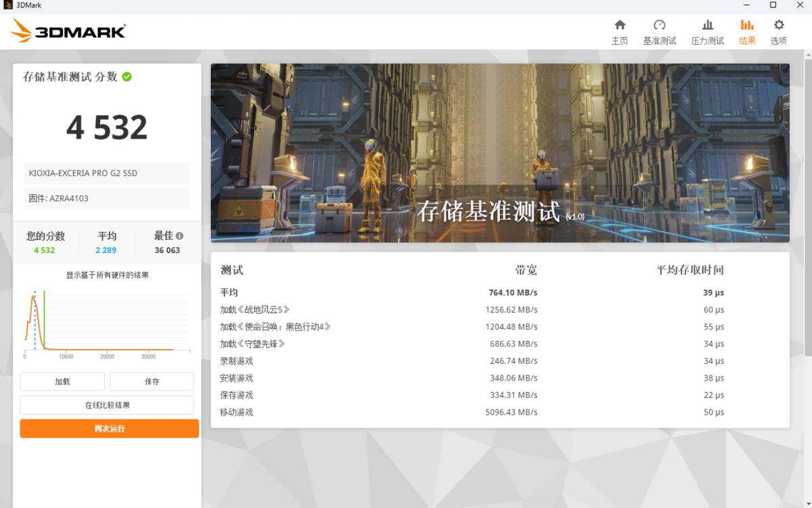
Task: Save the result using 保存
Action: click(152, 382)
